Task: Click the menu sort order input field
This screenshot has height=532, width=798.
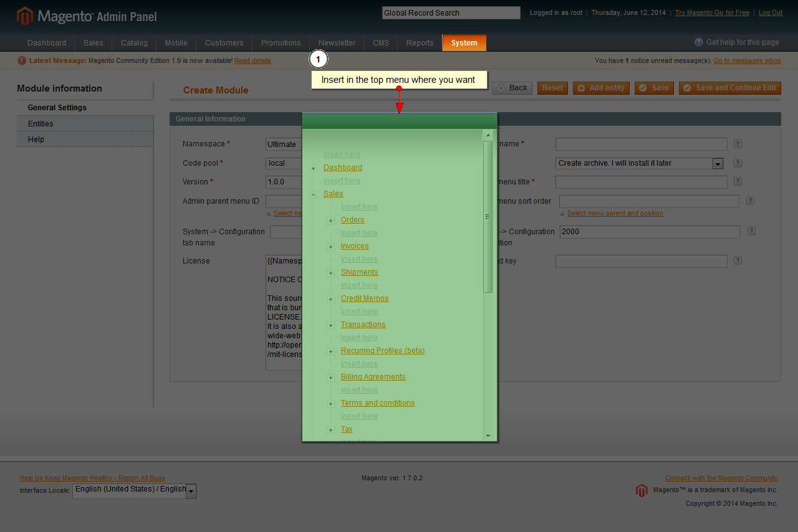Action: tap(649, 201)
